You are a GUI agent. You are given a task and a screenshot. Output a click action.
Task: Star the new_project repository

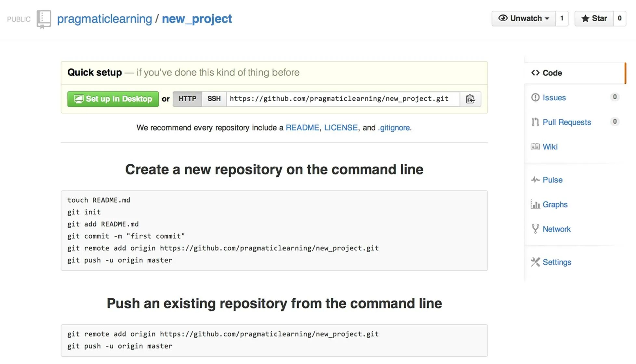point(594,19)
